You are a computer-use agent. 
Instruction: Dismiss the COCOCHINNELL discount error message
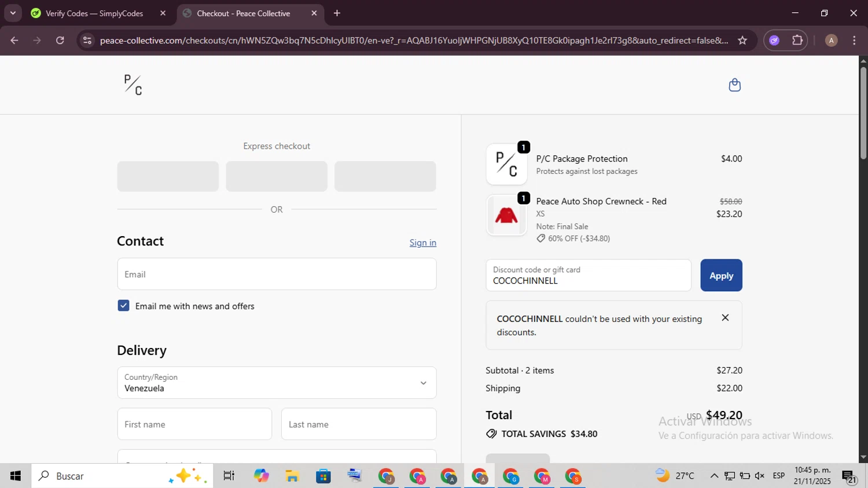click(725, 318)
